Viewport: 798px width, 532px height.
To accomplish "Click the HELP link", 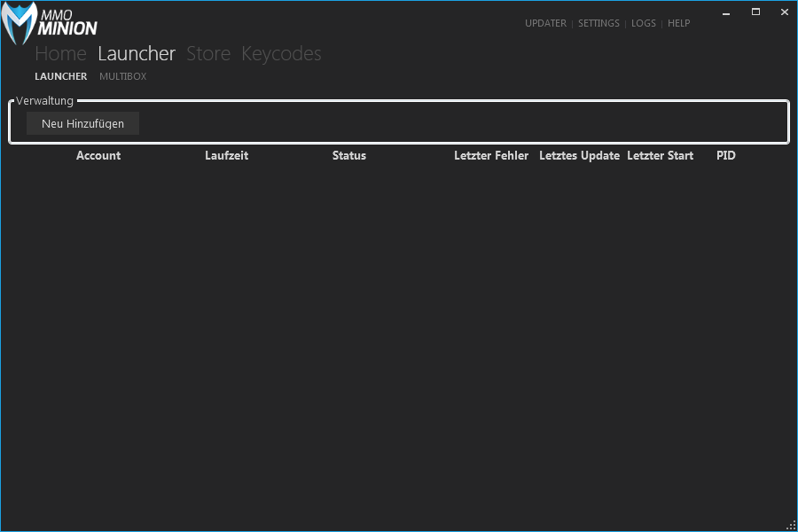I will (x=678, y=23).
